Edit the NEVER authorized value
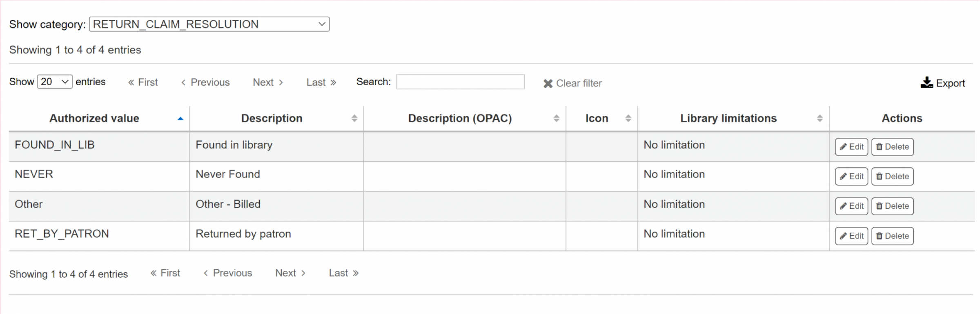This screenshot has height=314, width=980. click(x=851, y=177)
